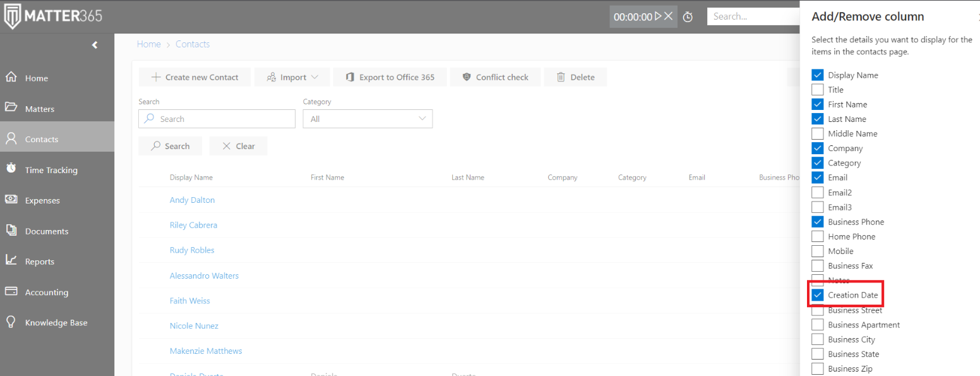980x376 pixels.
Task: Open contact Faith Weiss
Action: [x=190, y=301]
